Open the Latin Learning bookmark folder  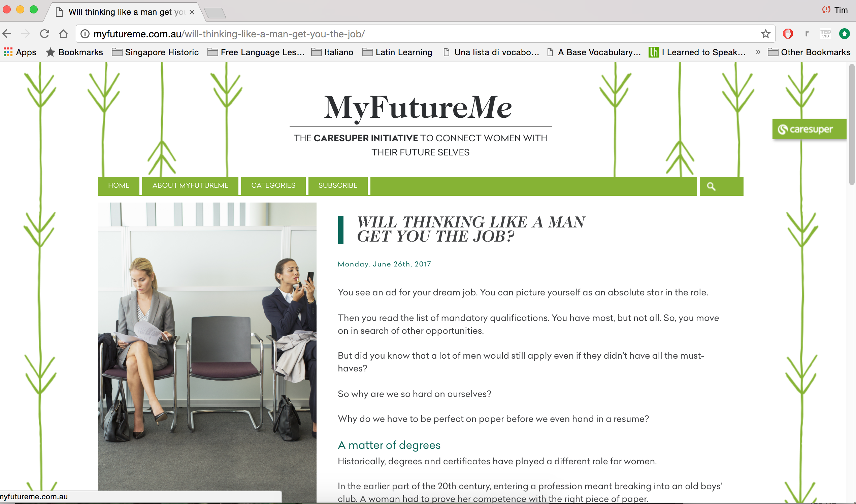[397, 52]
